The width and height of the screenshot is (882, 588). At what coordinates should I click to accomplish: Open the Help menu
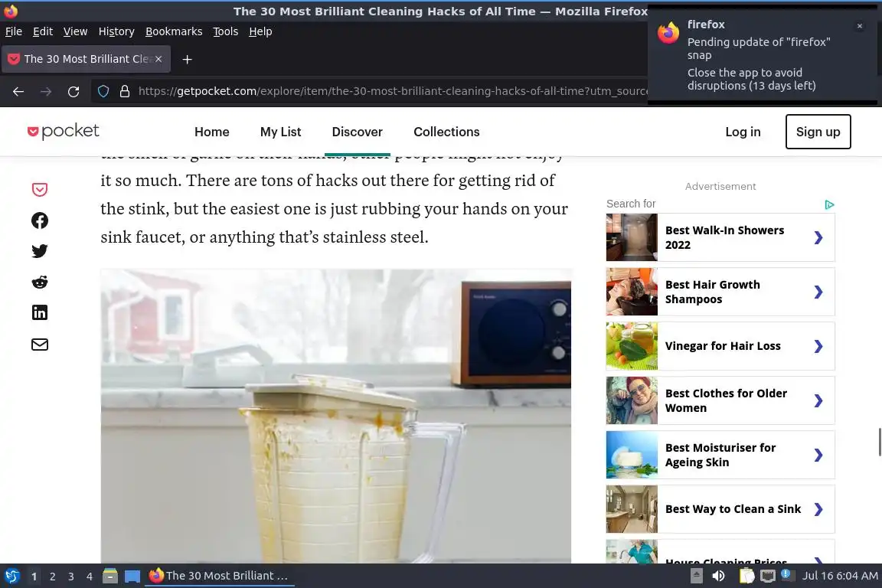[x=260, y=31]
